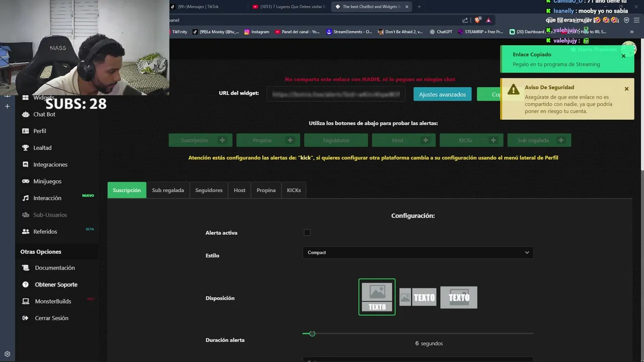644x362 pixels.
Task: Switch to the Host configuration tab
Action: [x=239, y=190]
